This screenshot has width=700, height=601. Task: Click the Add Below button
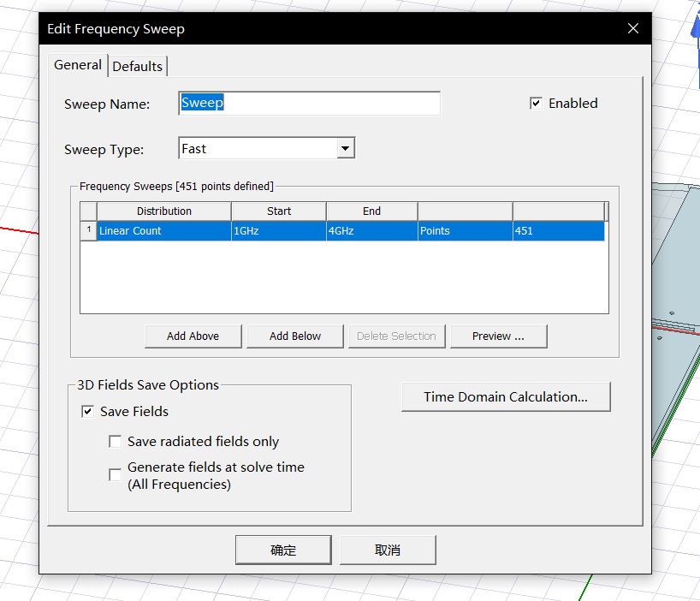coord(295,336)
